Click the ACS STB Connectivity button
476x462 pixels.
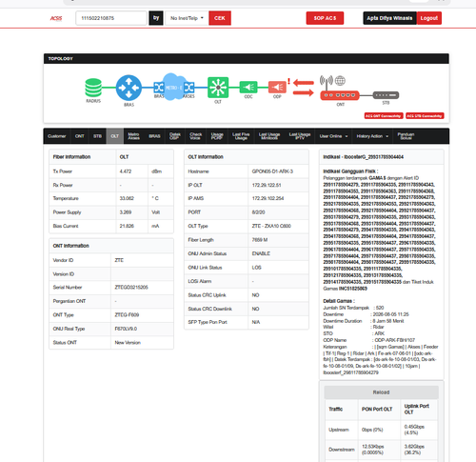pos(425,116)
